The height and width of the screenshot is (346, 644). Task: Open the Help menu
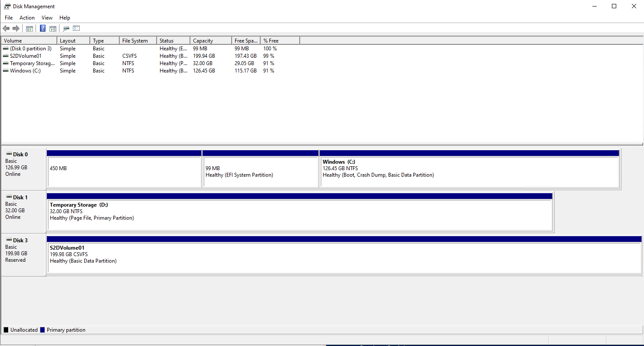click(x=65, y=17)
